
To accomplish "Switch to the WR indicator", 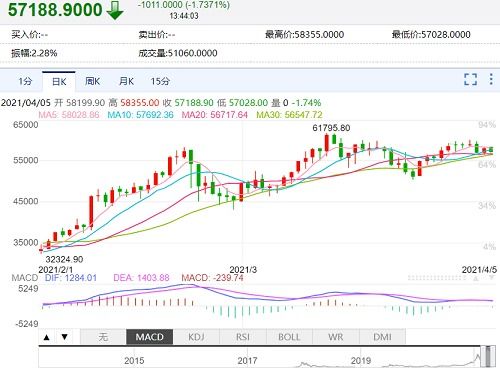I will tap(336, 337).
